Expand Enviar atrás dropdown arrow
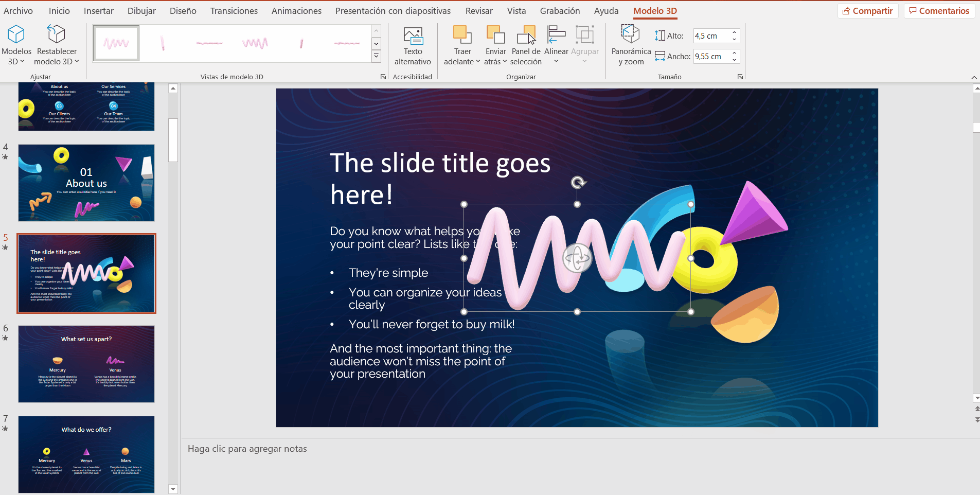The width and height of the screenshot is (980, 495). (x=505, y=62)
